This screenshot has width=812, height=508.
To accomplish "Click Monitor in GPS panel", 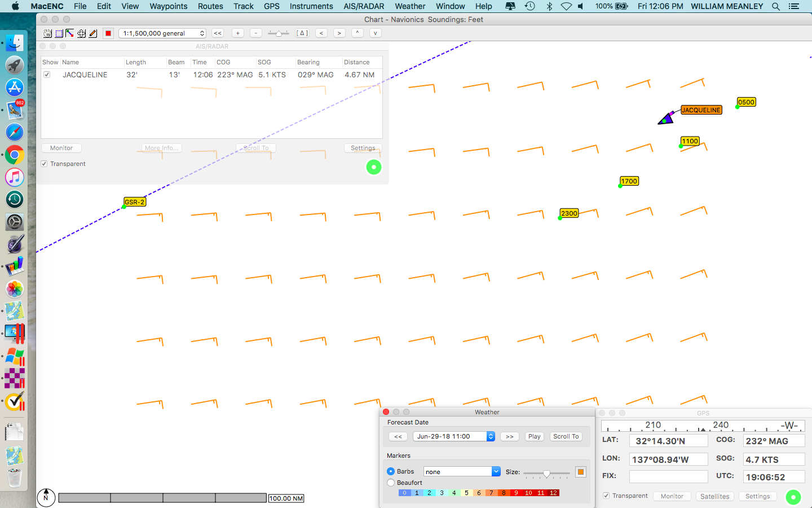I will pos(672,496).
